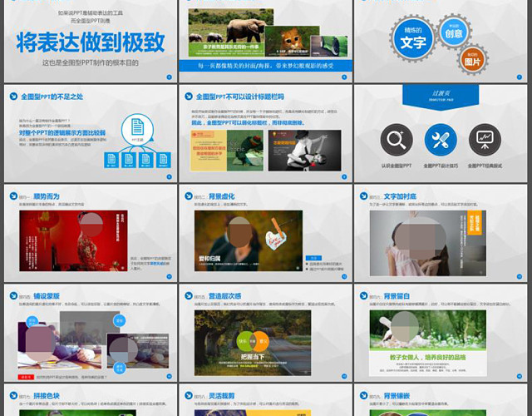Click the orange label inside 文字加衬底 photo

pos(475,222)
